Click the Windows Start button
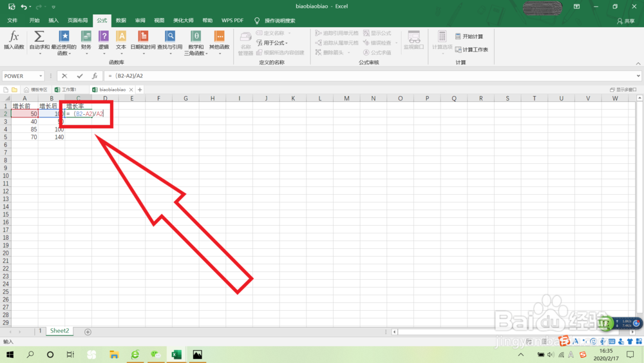Image resolution: width=644 pixels, height=363 pixels. click(10, 355)
